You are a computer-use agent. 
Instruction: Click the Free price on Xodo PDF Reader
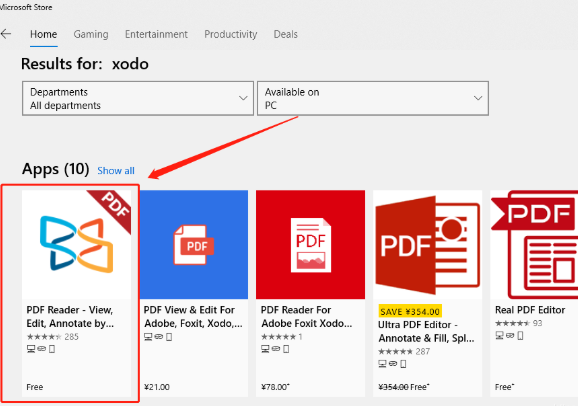click(x=35, y=387)
